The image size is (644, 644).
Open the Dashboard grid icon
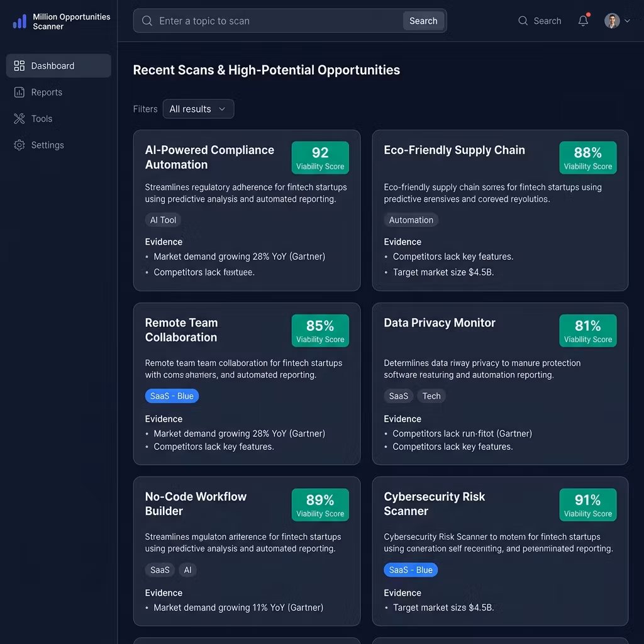point(19,65)
